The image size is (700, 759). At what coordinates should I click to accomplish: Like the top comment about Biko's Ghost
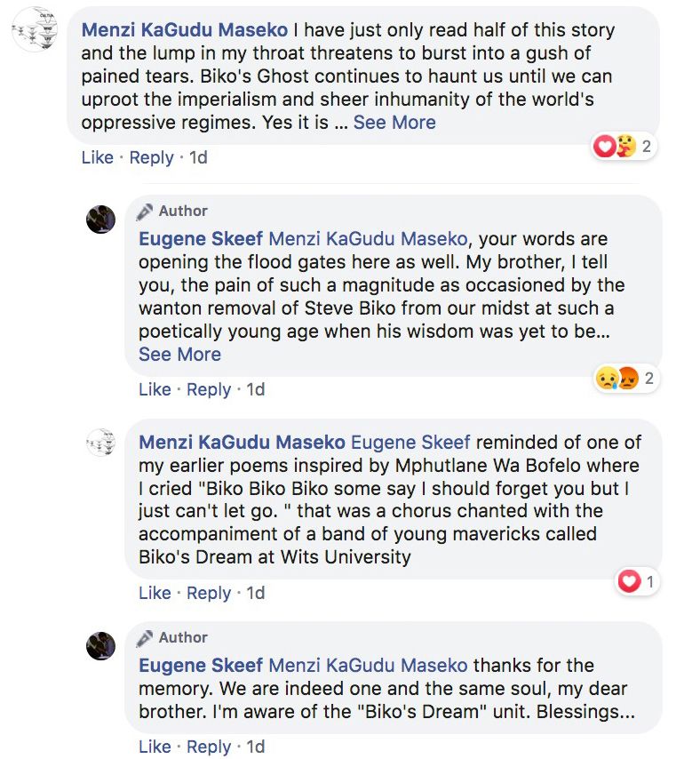point(98,157)
